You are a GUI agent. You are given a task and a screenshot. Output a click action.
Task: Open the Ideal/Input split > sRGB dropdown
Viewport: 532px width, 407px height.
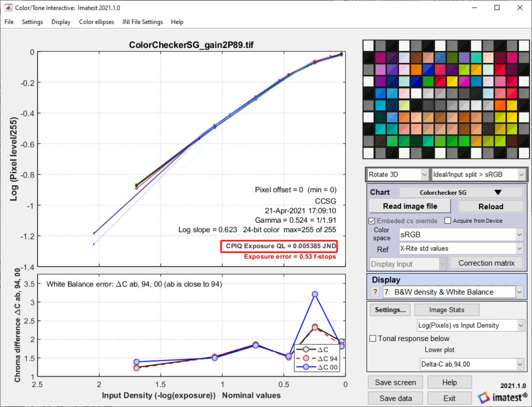[x=478, y=174]
